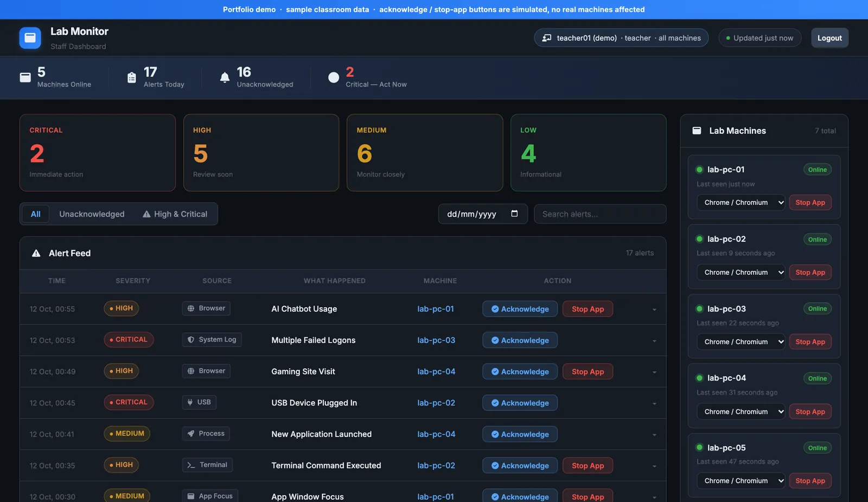Stop App on lab-pc-03 machine card
Image resolution: width=868 pixels, height=502 pixels.
(810, 342)
